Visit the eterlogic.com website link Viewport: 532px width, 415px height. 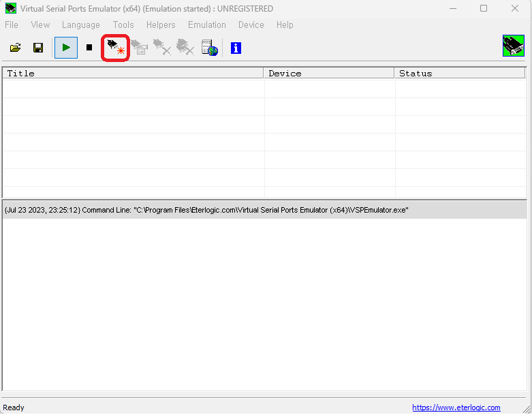[x=456, y=408]
